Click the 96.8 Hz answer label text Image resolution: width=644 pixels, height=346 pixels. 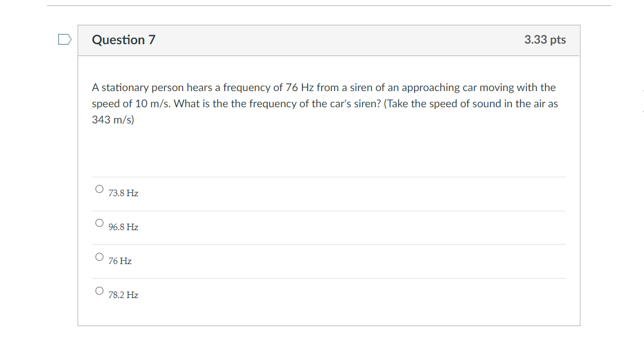123,227
